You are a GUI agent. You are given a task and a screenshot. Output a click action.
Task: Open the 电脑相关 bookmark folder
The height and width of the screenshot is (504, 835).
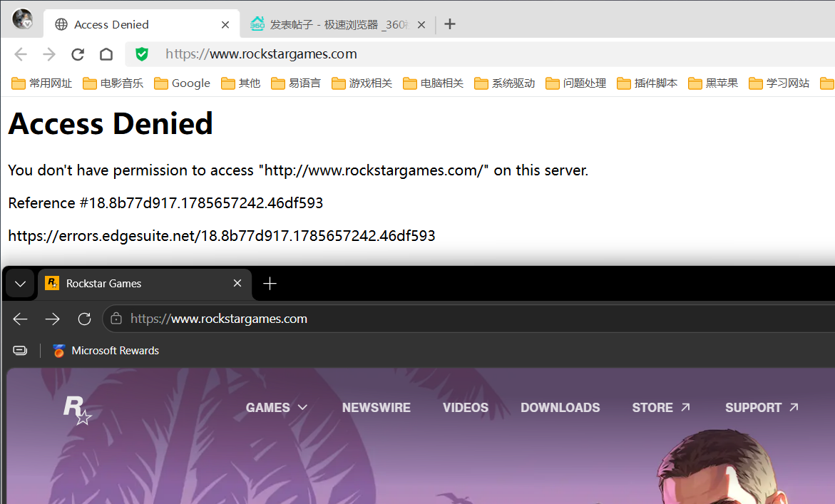[433, 83]
